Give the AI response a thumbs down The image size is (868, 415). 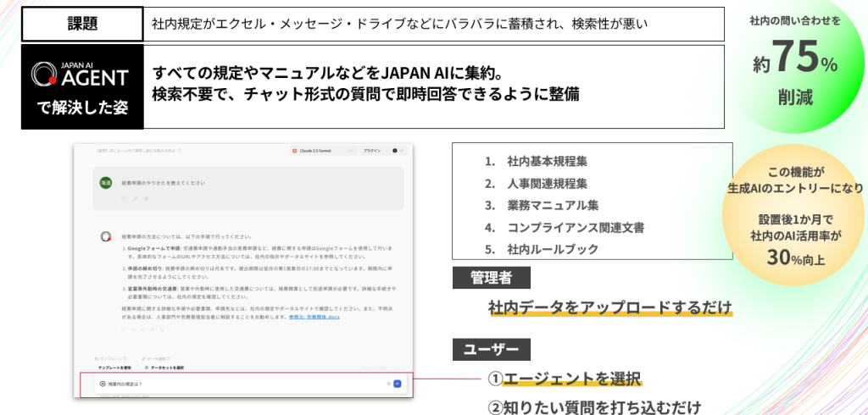[162, 329]
